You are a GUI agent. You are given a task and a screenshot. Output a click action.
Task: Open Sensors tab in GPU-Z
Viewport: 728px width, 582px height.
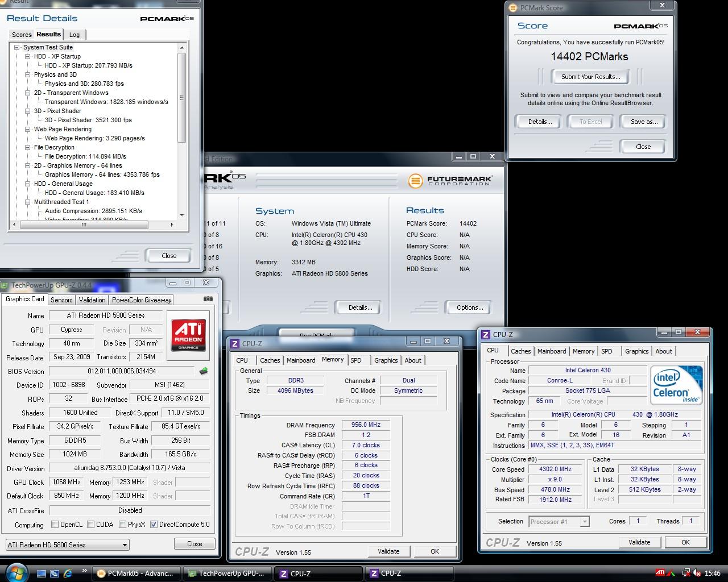point(61,300)
